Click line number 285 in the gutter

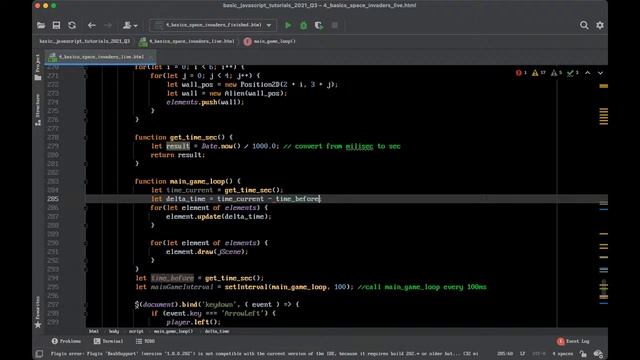(53, 199)
